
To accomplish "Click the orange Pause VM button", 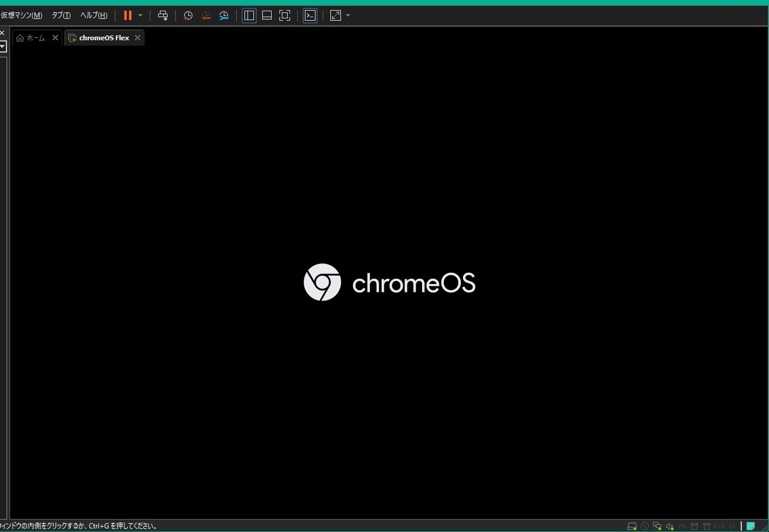I will click(x=127, y=15).
